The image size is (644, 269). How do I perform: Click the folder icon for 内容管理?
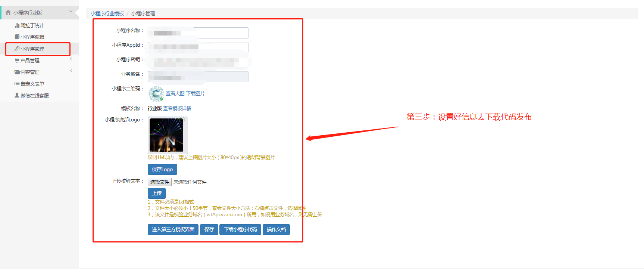[x=17, y=72]
